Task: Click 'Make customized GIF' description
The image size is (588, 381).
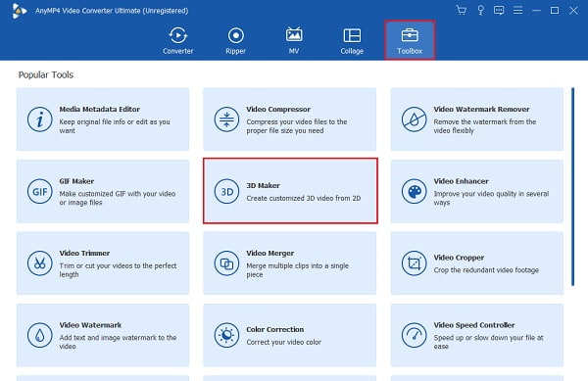Action: [118, 198]
